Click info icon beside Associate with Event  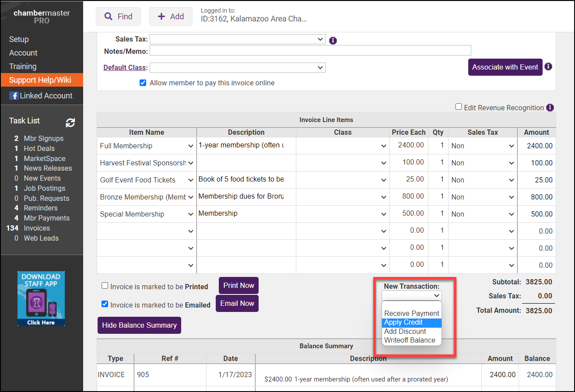(x=548, y=67)
